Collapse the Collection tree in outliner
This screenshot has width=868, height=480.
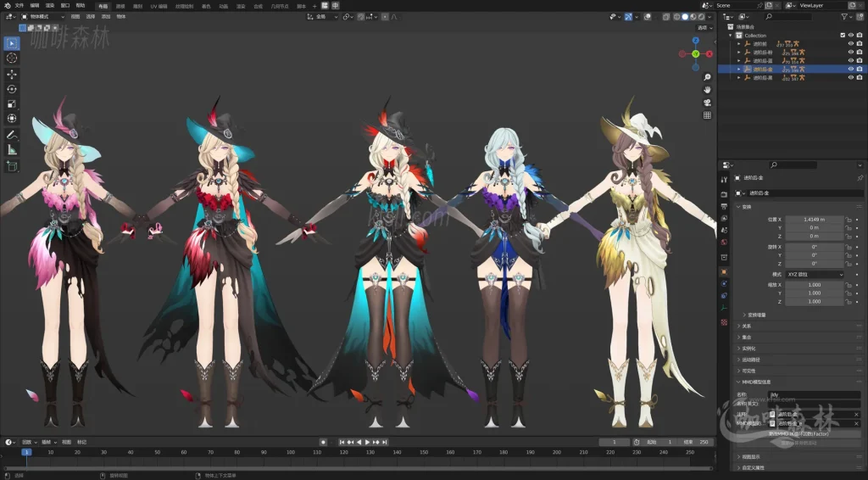731,36
